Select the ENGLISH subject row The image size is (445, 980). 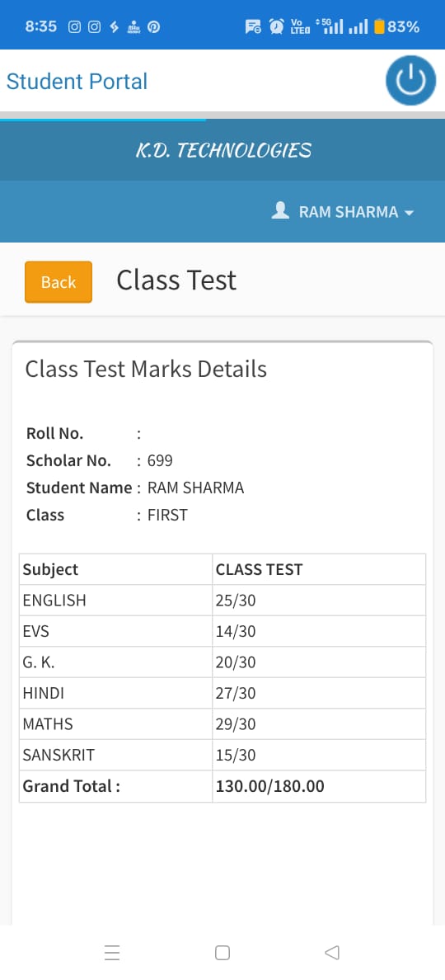pyautogui.click(x=222, y=600)
